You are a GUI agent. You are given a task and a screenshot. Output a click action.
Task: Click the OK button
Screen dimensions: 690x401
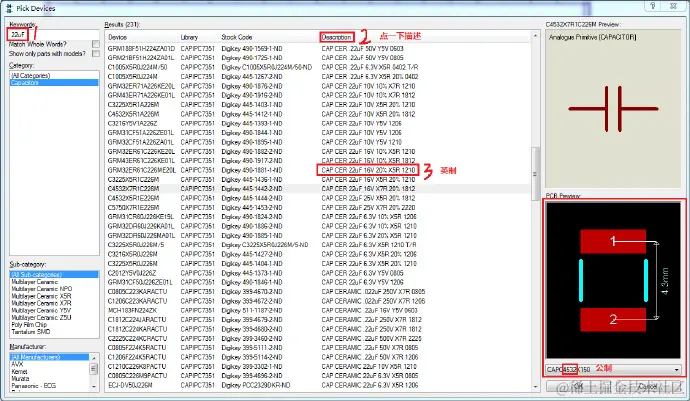[x=578, y=386]
